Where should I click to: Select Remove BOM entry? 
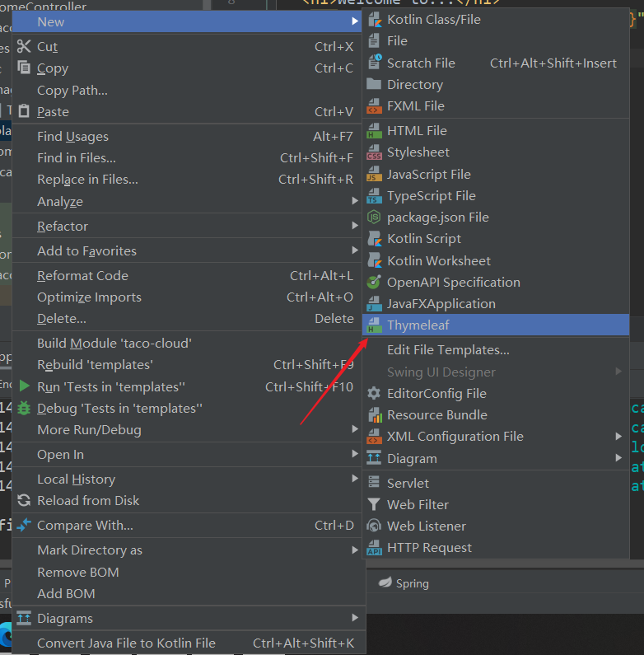coord(187,572)
